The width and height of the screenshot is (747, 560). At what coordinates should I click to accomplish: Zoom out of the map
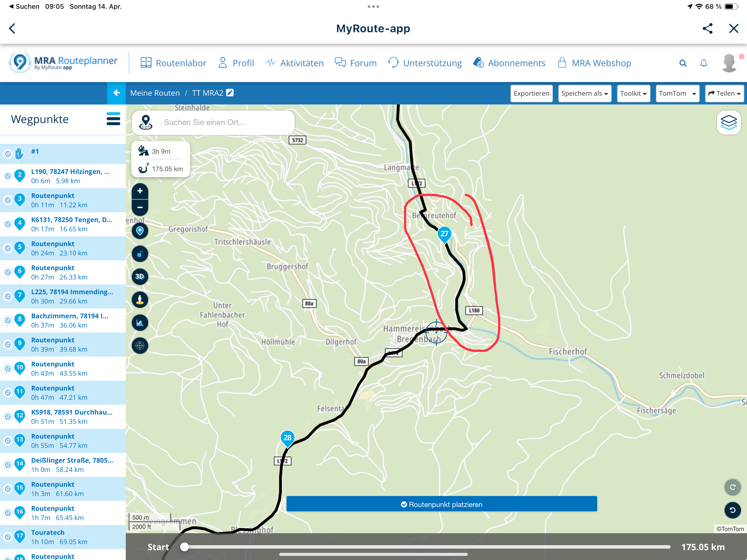click(140, 207)
